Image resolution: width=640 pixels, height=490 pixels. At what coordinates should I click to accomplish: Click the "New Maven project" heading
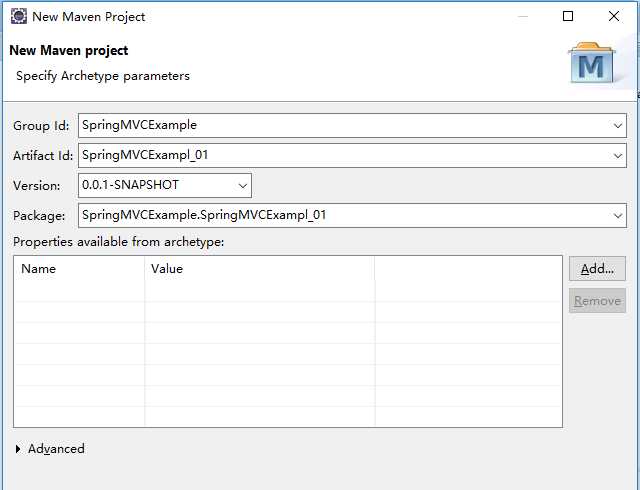[69, 51]
